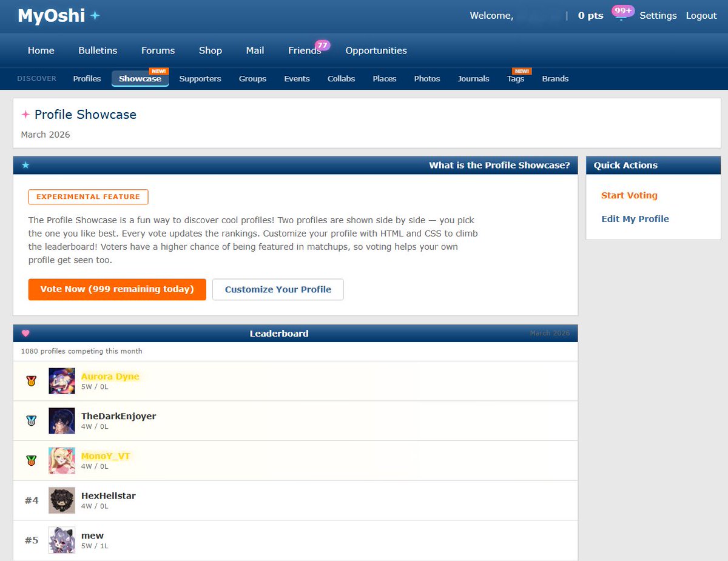Go to the Home menu

coord(41,50)
